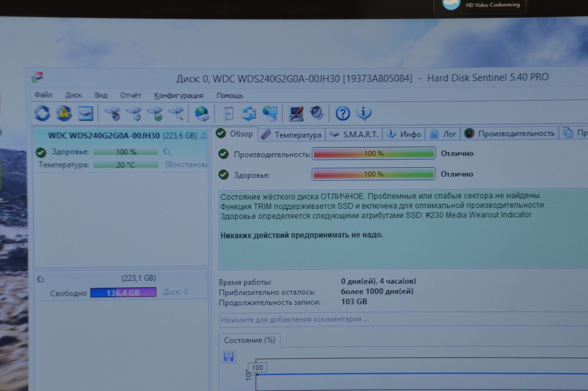The height and width of the screenshot is (391, 588).
Task: Click the blue refresh arrows toolbar icon
Action: (42, 113)
